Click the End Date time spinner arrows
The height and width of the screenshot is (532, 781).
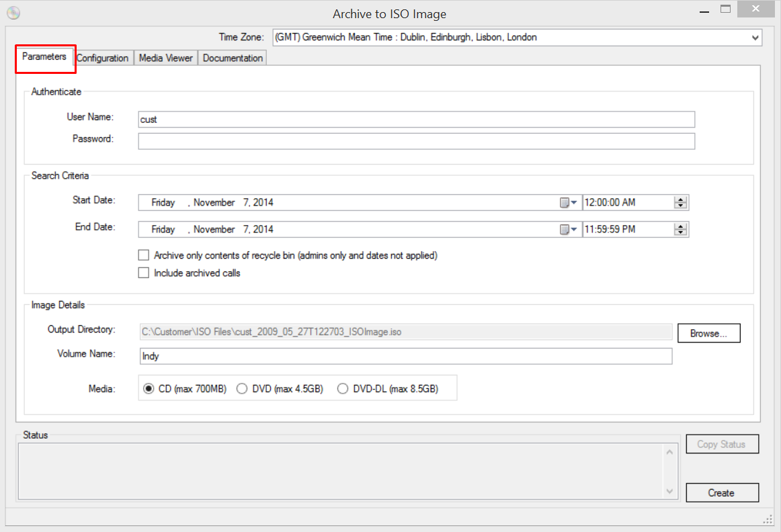click(681, 230)
